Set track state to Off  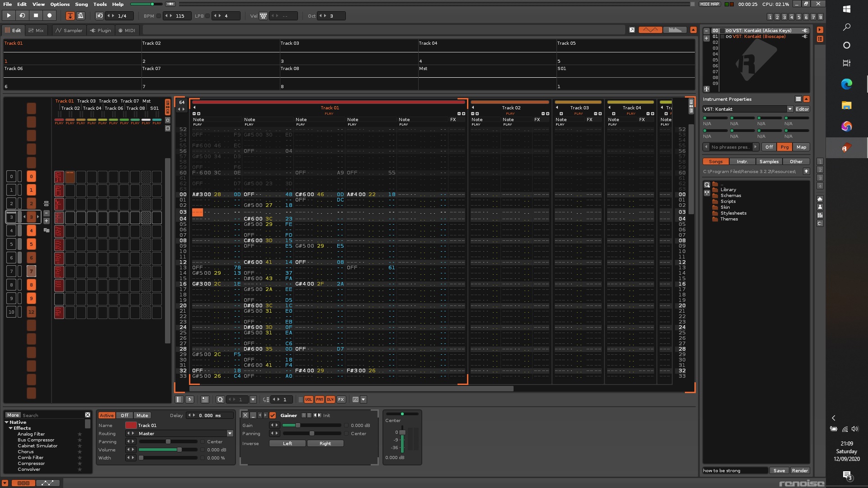[x=124, y=415]
